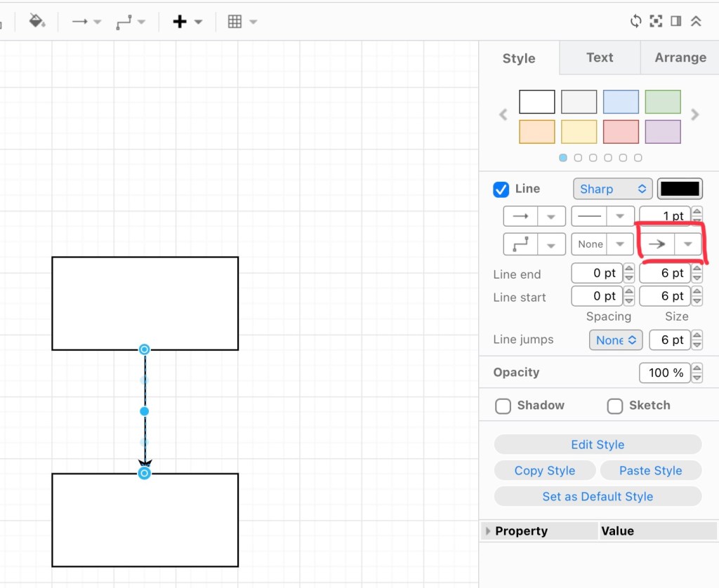Enable the Sketch checkbox
719x588 pixels.
615,406
